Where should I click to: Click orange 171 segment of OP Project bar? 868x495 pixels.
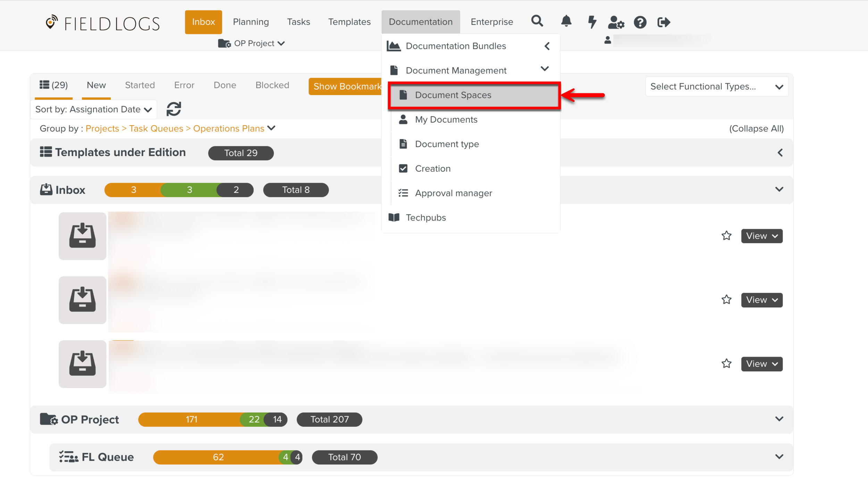click(x=191, y=419)
